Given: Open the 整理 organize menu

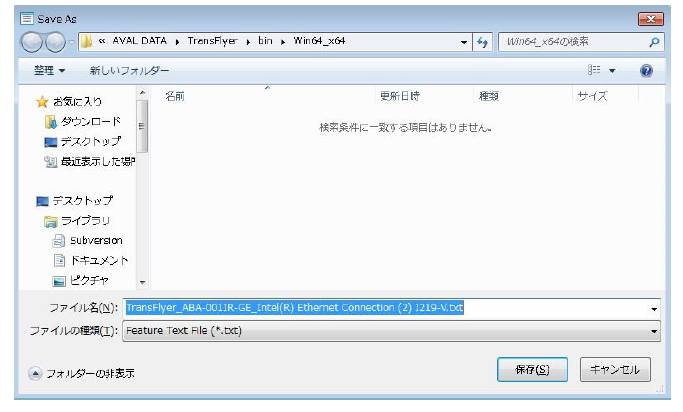Looking at the screenshot, I should pos(46,71).
